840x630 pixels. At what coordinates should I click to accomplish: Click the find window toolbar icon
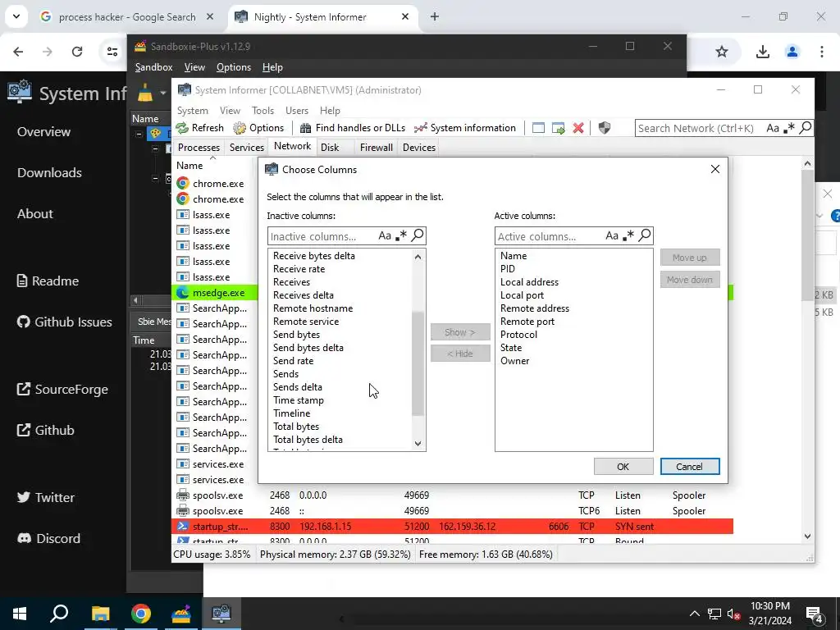(538, 128)
